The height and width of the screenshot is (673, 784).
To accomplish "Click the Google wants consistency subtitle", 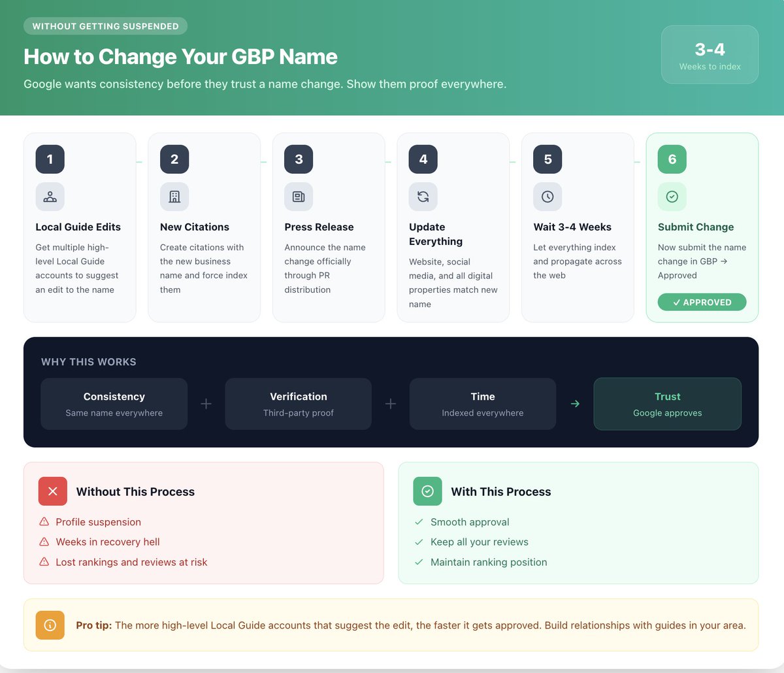I will point(265,84).
